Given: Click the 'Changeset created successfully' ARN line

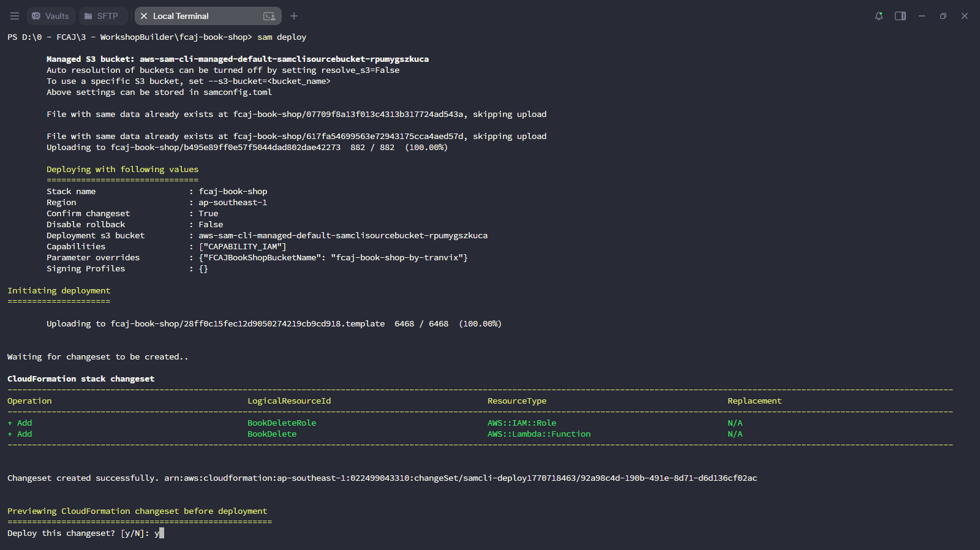Looking at the screenshot, I should (382, 478).
